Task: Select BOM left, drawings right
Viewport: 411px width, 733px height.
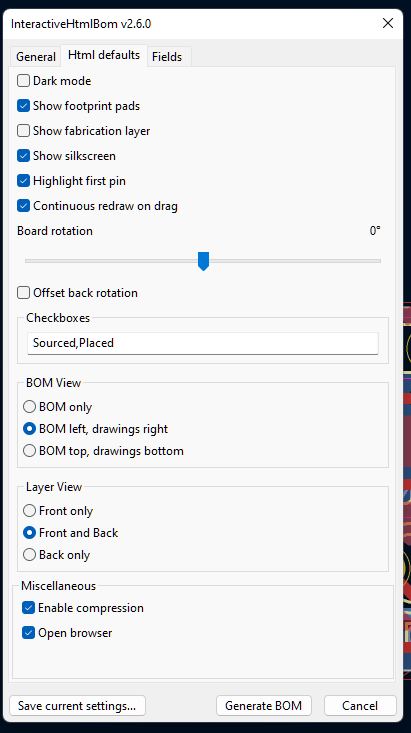Action: pyautogui.click(x=29, y=429)
